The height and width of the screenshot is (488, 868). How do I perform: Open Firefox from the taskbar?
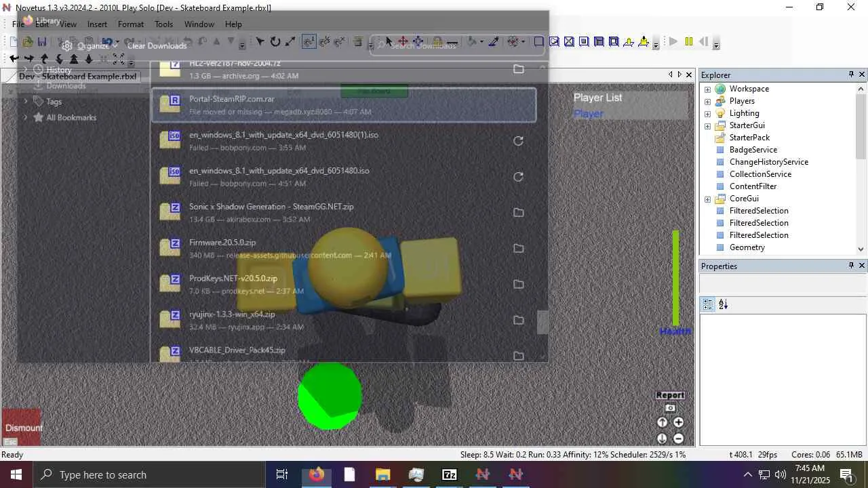point(316,474)
